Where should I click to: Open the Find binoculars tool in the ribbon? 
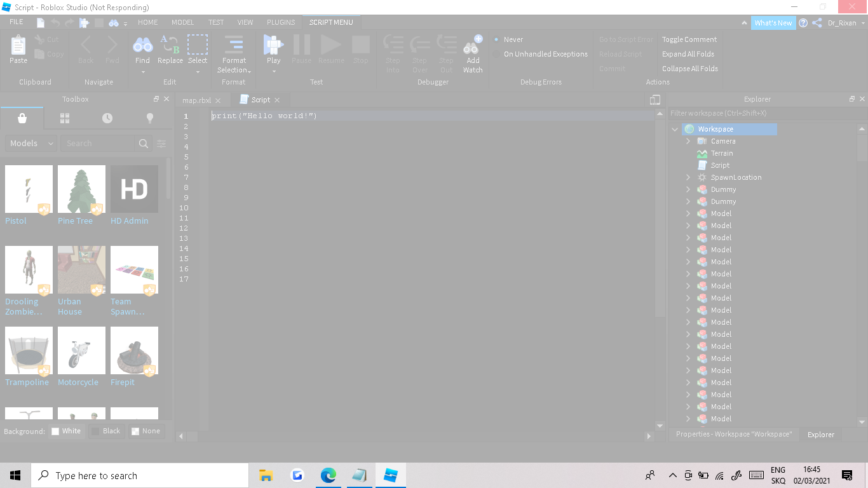[142, 45]
